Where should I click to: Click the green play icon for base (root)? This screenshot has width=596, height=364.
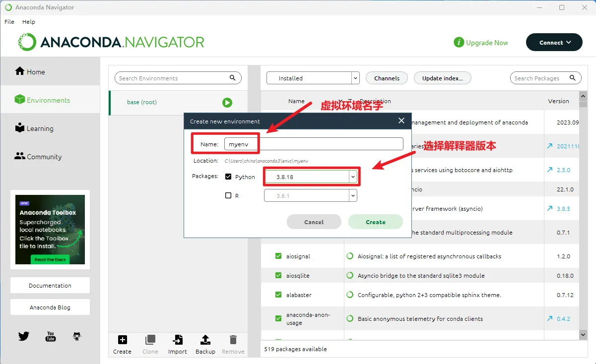[227, 102]
